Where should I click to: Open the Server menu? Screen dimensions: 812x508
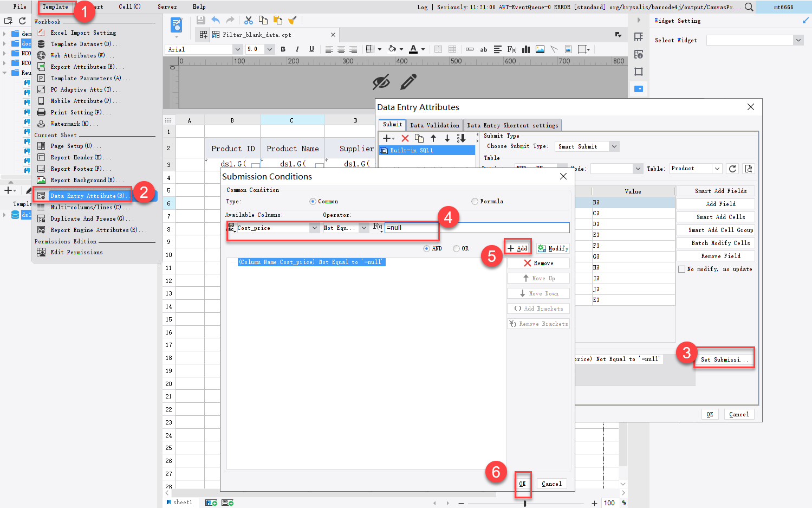coord(167,7)
